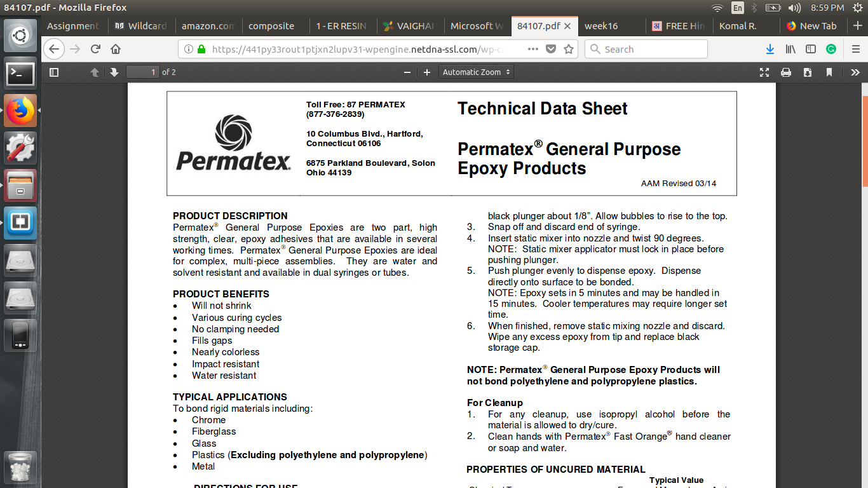Switch to the amazon.com tab
868x488 pixels.
tap(207, 26)
